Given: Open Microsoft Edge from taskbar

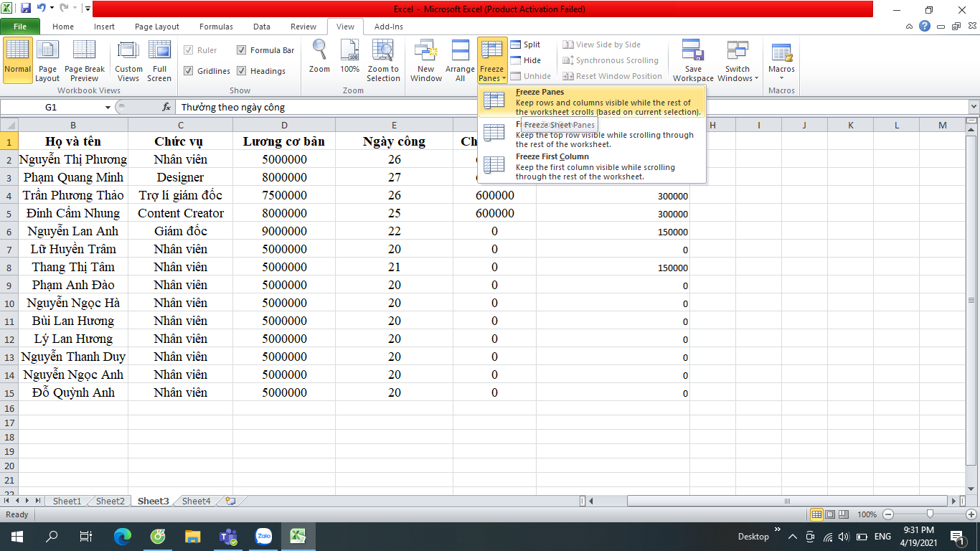Looking at the screenshot, I should click(x=123, y=536).
